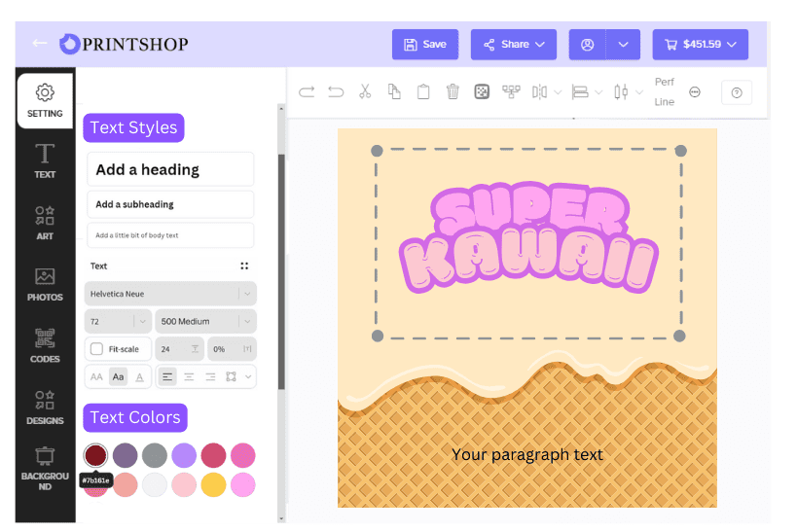Select the yellow color swatch
797x532 pixels.
click(x=213, y=484)
